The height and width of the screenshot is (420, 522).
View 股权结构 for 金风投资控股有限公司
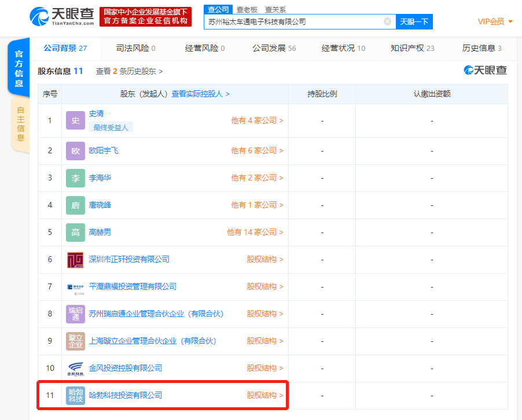point(265,369)
